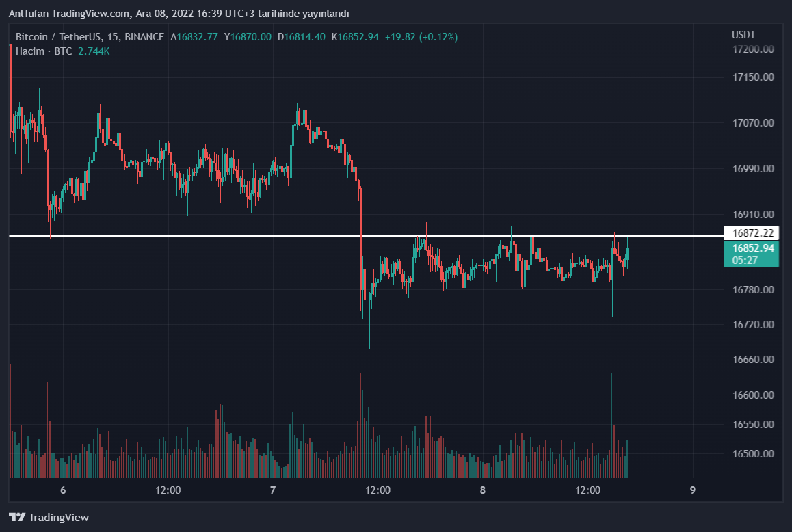Click the BINANCE exchange label
Viewport: 792px width, 532px height.
144,37
